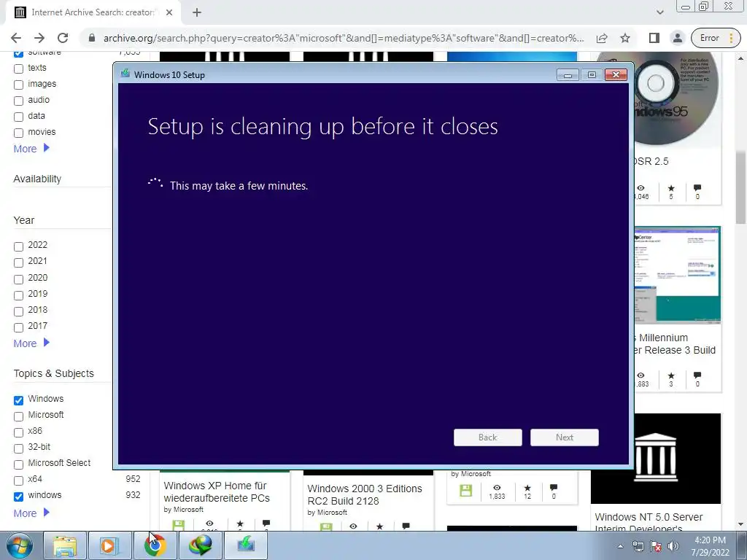747x560 pixels.
Task: Close the Internet Archive Search tab
Action: pyautogui.click(x=169, y=13)
